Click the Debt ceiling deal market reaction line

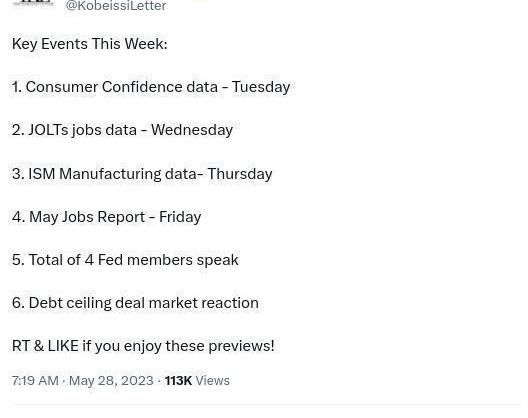coord(135,303)
